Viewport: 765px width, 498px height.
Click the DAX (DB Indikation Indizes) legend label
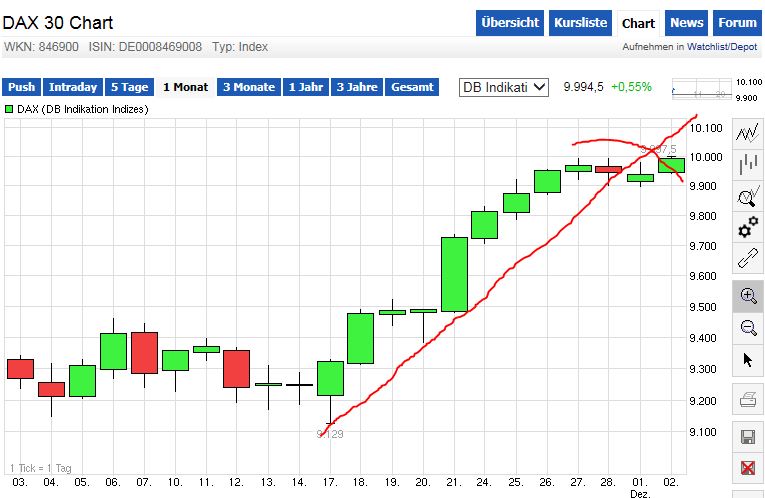(82, 109)
